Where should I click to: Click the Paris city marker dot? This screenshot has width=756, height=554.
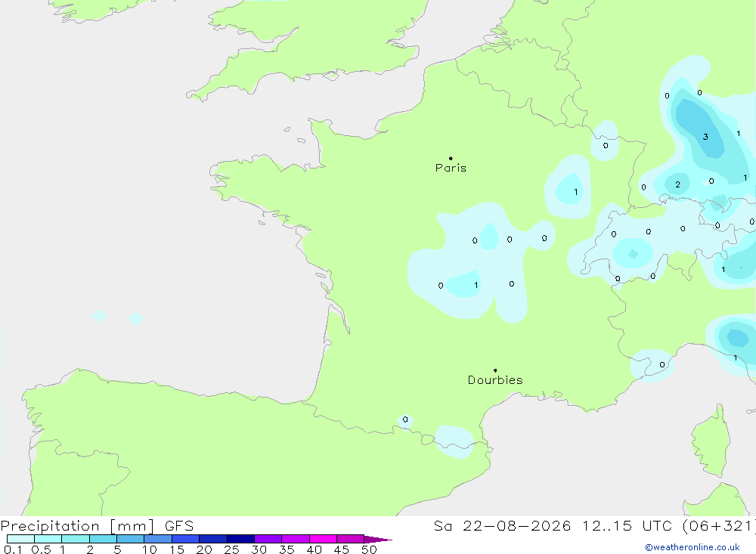coord(451,158)
